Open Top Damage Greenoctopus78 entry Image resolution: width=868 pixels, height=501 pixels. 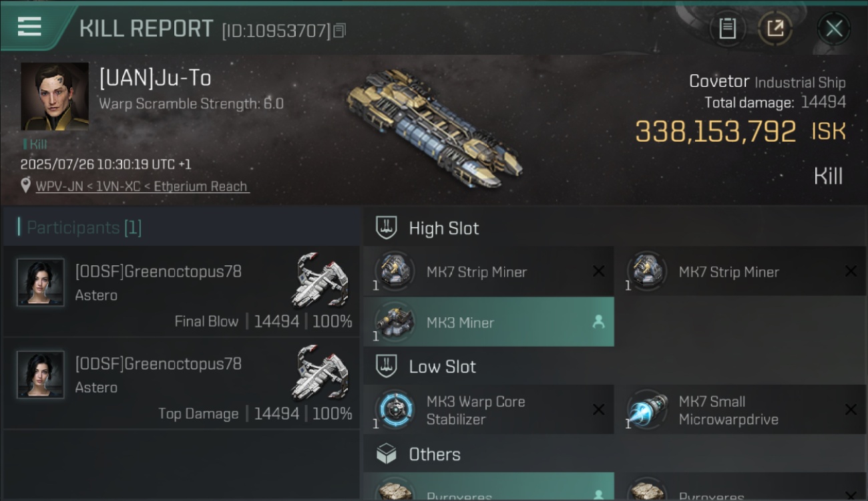click(182, 383)
